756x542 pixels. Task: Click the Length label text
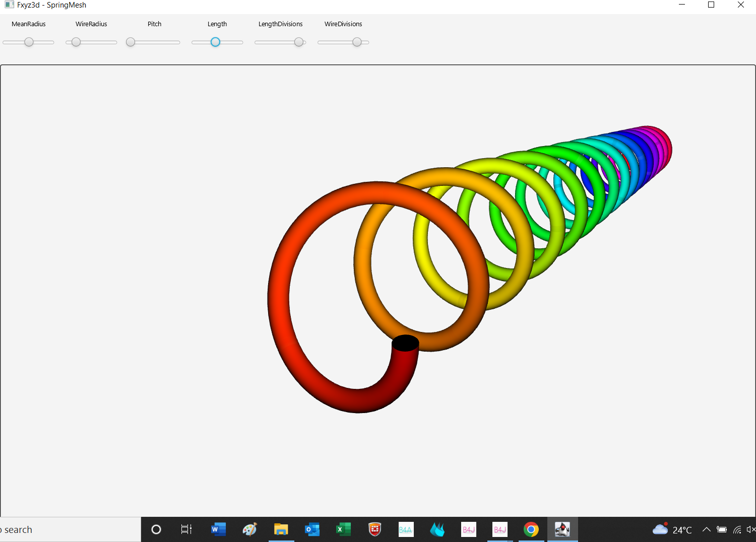tap(217, 24)
